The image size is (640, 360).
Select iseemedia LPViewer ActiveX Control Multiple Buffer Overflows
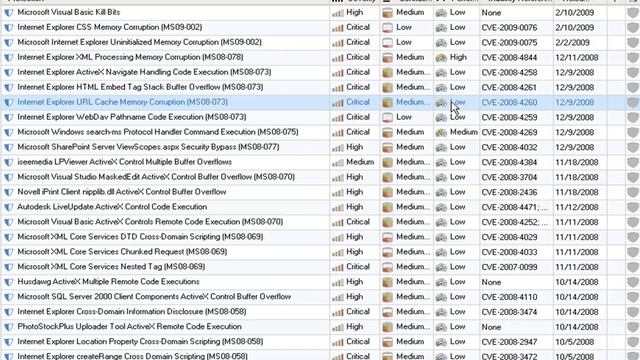[x=124, y=162]
